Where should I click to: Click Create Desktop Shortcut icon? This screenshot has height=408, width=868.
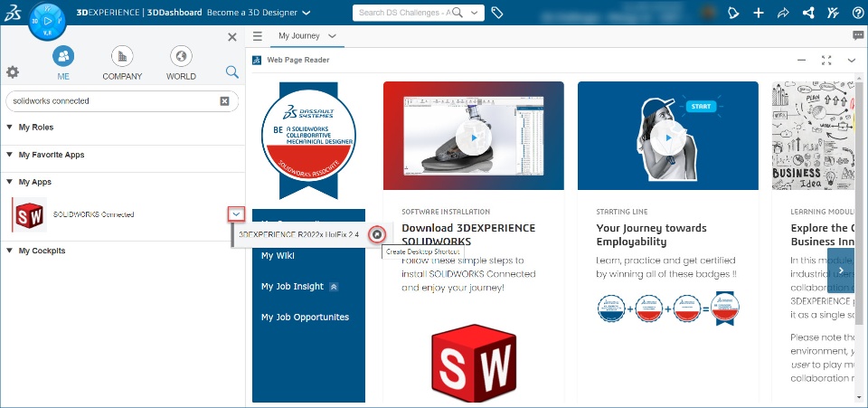(377, 234)
